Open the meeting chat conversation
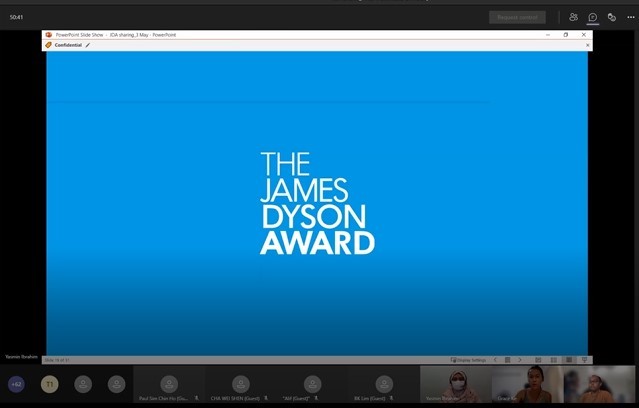Image resolution: width=639 pixels, height=408 pixels. tap(593, 17)
